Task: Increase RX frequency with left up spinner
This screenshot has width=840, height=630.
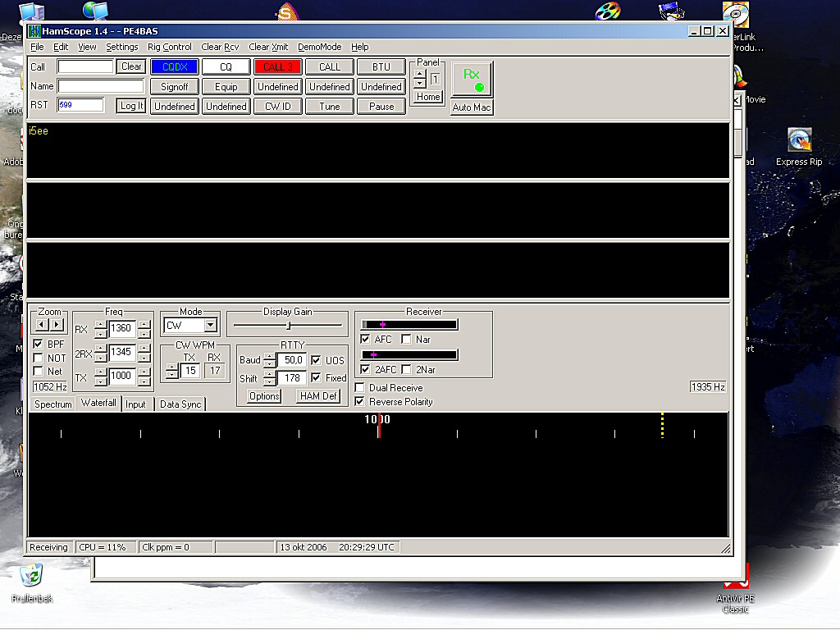Action: pos(100,325)
